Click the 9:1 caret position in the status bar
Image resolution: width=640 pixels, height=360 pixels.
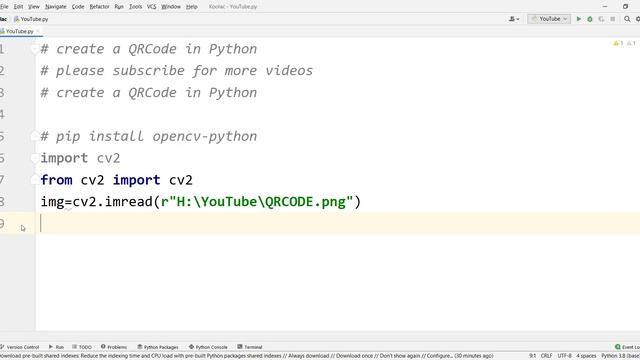tap(532, 356)
